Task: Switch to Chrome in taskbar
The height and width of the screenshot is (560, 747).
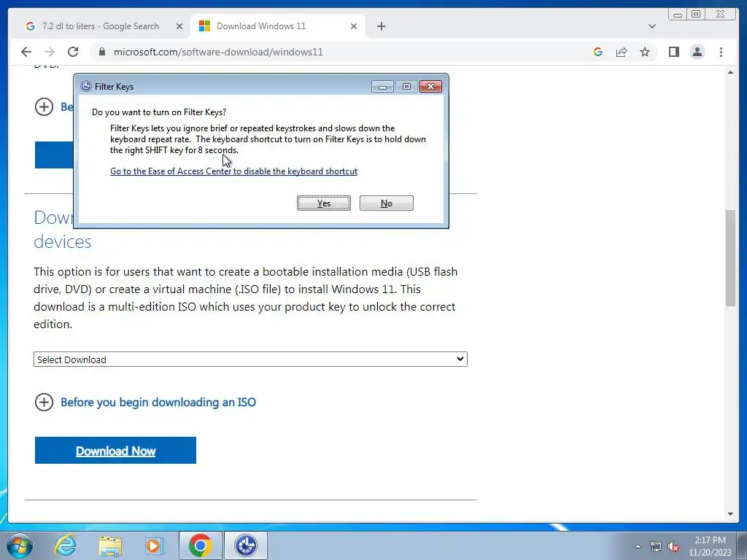Action: click(200, 545)
